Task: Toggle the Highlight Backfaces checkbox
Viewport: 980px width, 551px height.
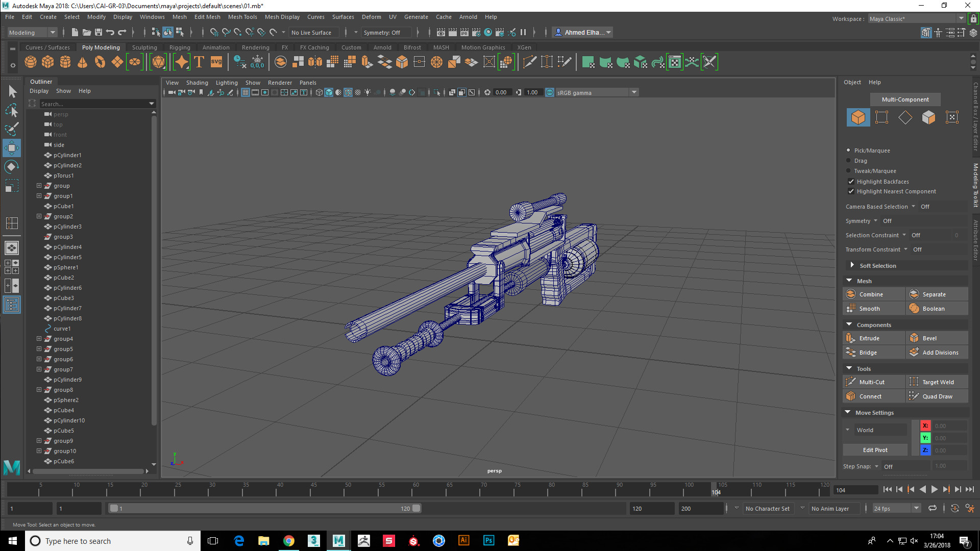Action: (x=851, y=182)
